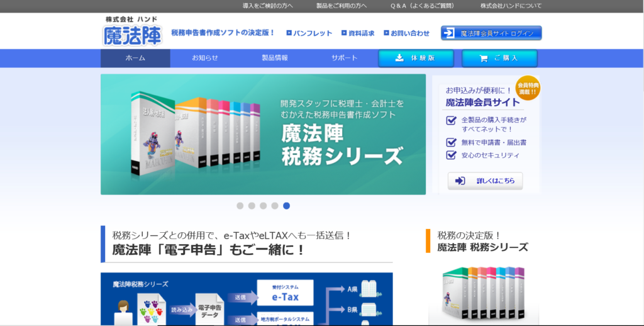The image size is (644, 326).
Task: Click the お問い合わせ square bullet icon
Action: [x=387, y=33]
